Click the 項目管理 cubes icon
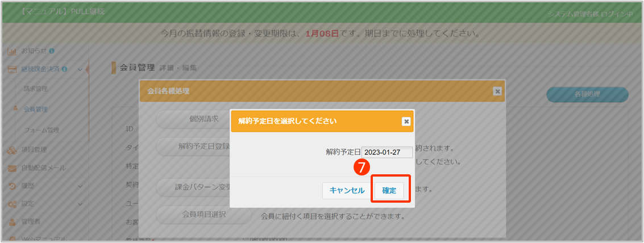The image size is (644, 243). click(11, 150)
